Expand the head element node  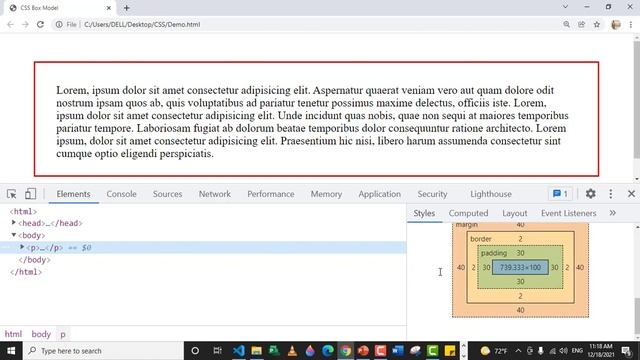(13, 223)
